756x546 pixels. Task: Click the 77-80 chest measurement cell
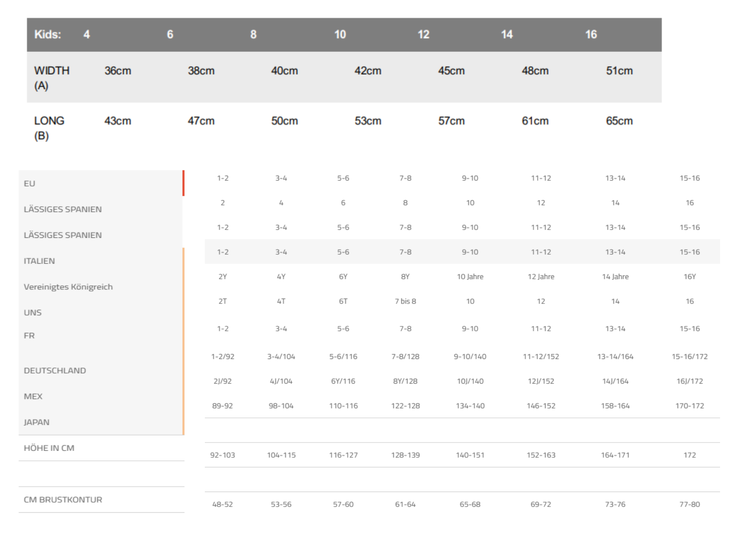(x=690, y=504)
